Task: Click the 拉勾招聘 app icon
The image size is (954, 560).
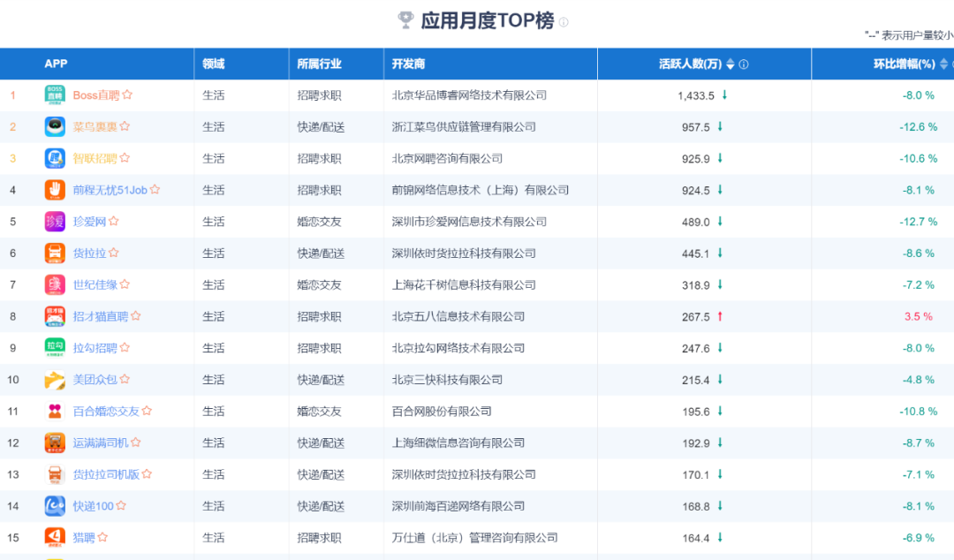Action: point(55,348)
